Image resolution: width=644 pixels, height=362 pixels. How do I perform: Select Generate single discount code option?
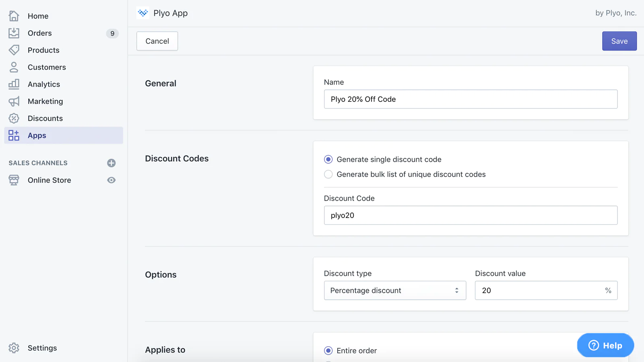(x=328, y=159)
